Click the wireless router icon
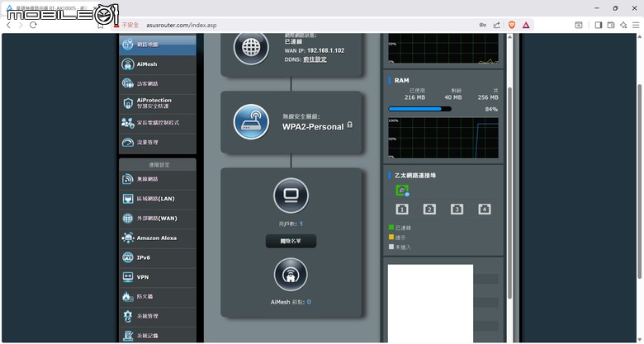The width and height of the screenshot is (644, 344). [x=251, y=122]
